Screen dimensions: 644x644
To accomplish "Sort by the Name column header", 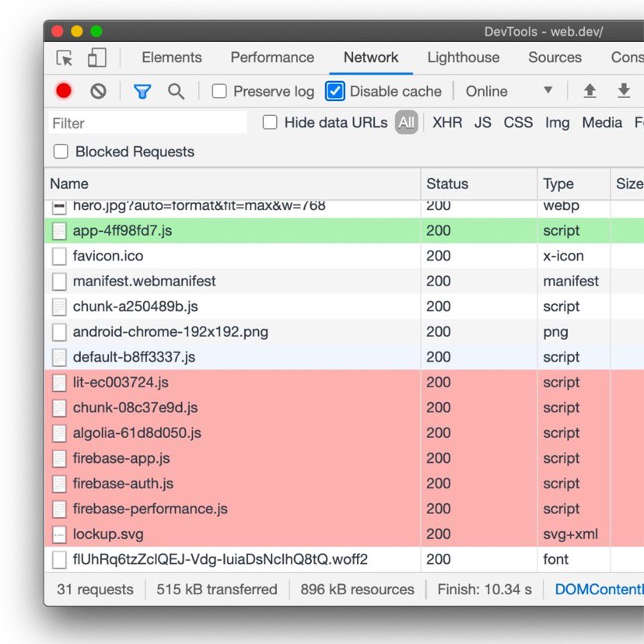I will [233, 184].
